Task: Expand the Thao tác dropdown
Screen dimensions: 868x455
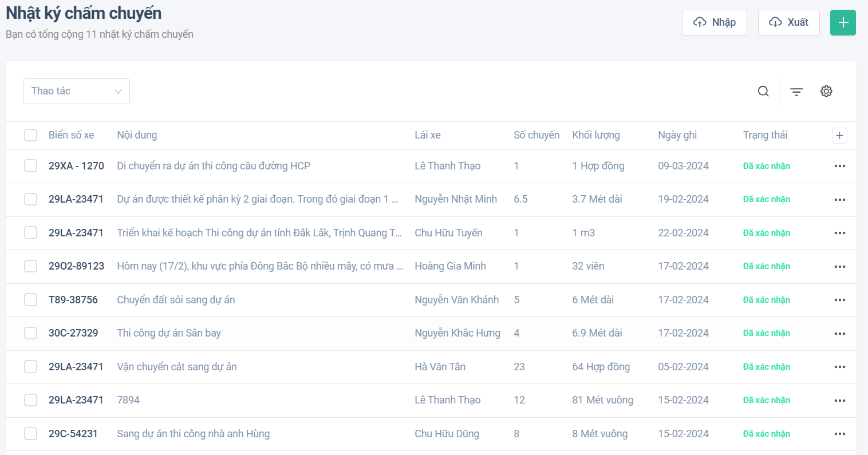Action: click(x=76, y=92)
